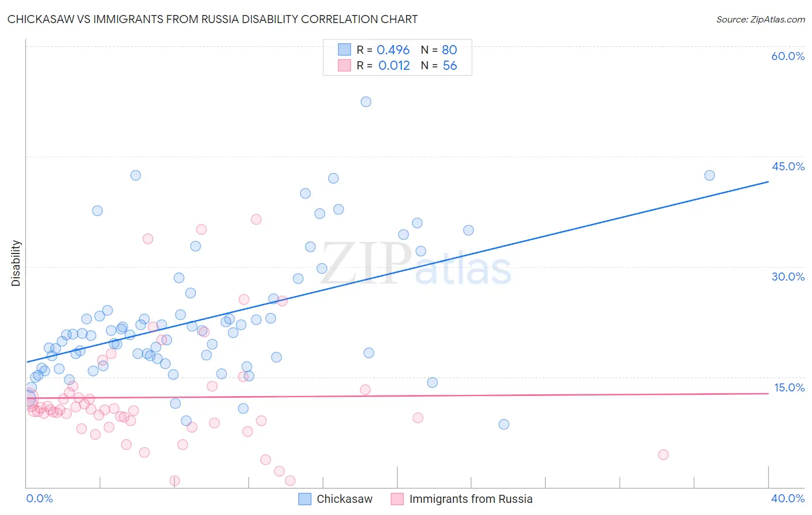
Task: Click the 40.0% x-axis tick label
Action: [x=788, y=498]
